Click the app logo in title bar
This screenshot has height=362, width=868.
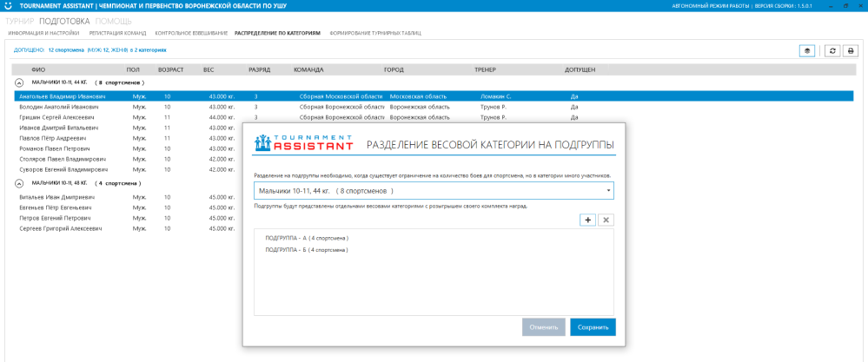pos(7,5)
